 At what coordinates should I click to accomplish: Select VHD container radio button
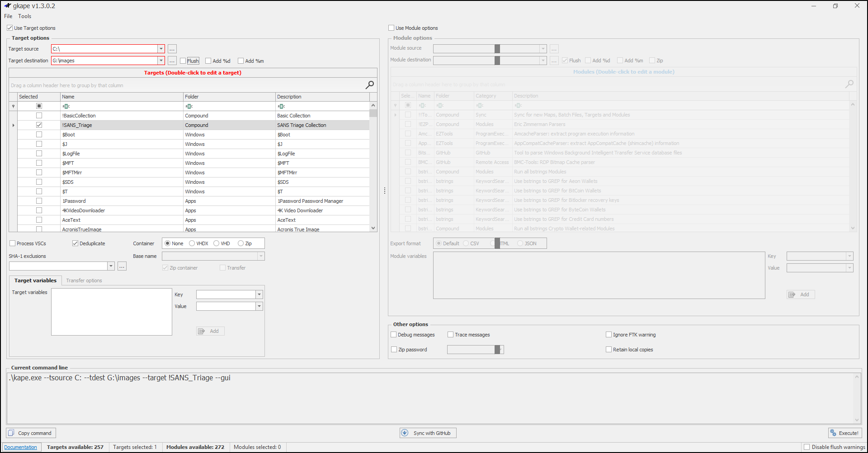point(216,243)
